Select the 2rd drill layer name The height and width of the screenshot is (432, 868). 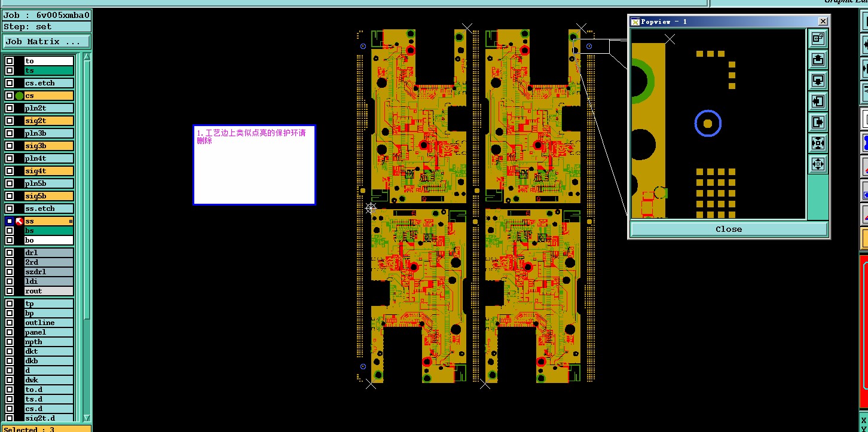point(48,262)
